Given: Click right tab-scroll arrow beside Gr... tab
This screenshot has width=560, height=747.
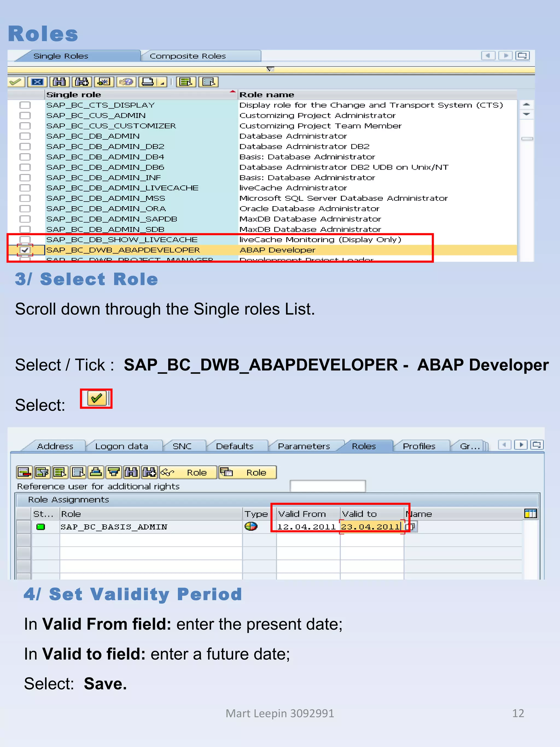Looking at the screenshot, I should click(x=521, y=445).
